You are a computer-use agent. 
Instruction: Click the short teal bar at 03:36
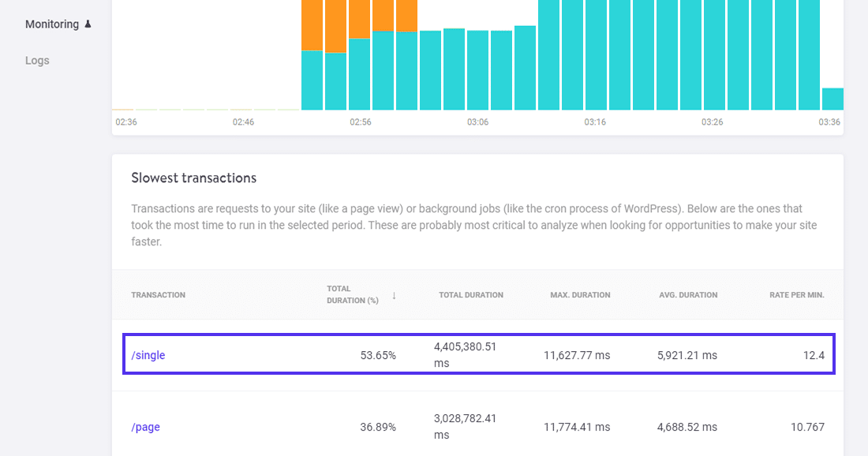(832, 99)
